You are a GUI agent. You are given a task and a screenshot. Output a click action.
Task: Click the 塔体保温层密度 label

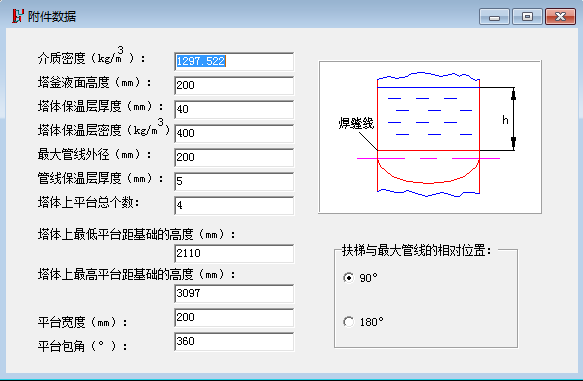pyautogui.click(x=104, y=128)
